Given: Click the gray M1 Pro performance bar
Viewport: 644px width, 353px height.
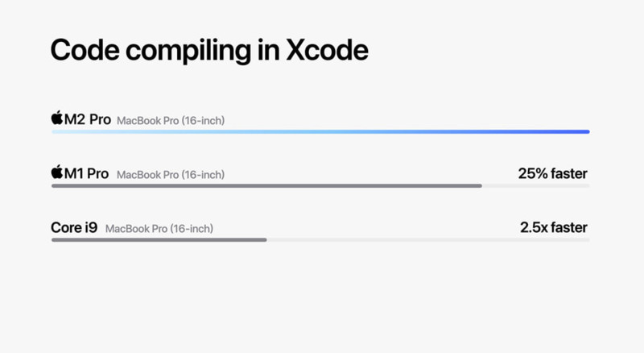Looking at the screenshot, I should coord(266,186).
